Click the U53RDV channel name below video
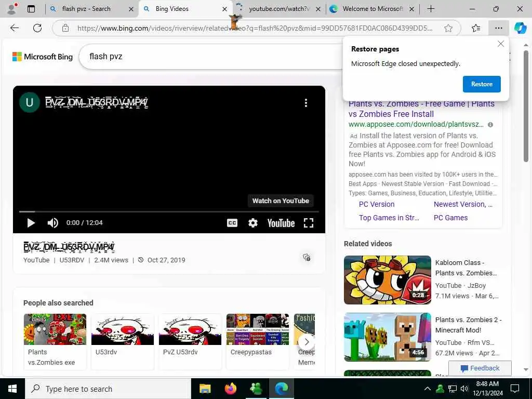532x399 pixels. pos(72,260)
